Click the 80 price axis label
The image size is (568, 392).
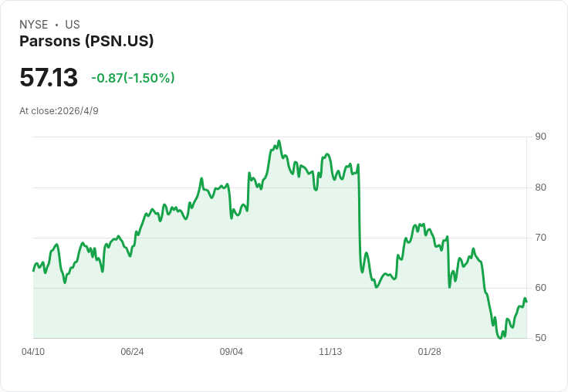pyautogui.click(x=541, y=188)
